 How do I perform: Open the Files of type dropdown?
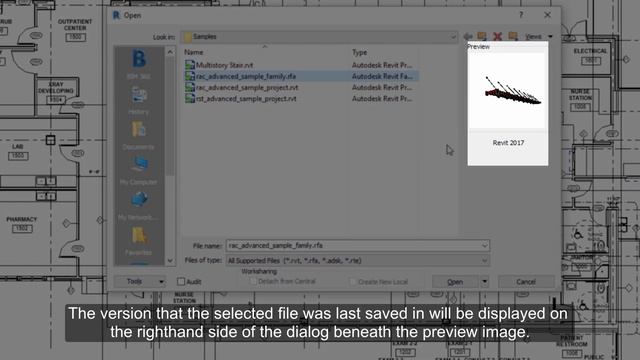(x=358, y=260)
